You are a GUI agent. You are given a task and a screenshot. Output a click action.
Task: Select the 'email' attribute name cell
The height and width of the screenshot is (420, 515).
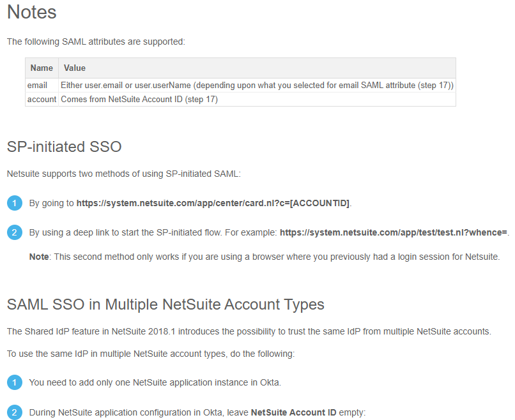click(37, 85)
